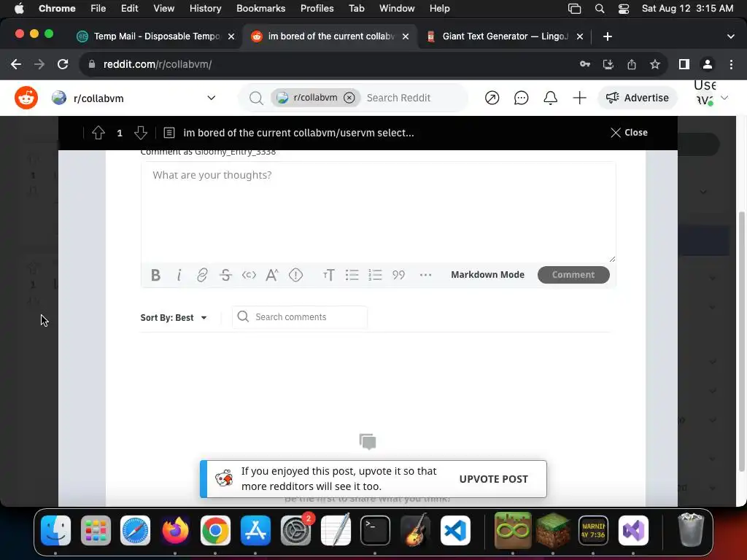Apply bold formatting in comment editor
The image size is (747, 560).
tap(155, 275)
